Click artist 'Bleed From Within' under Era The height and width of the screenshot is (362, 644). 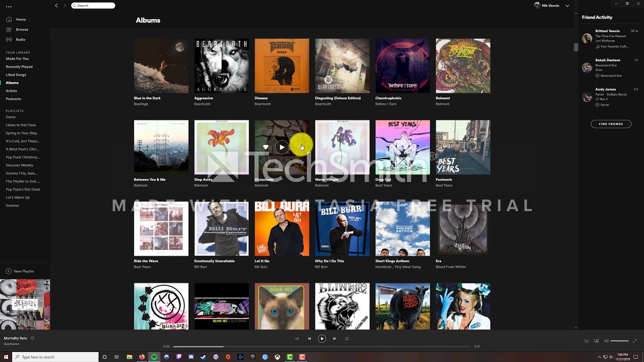[451, 267]
